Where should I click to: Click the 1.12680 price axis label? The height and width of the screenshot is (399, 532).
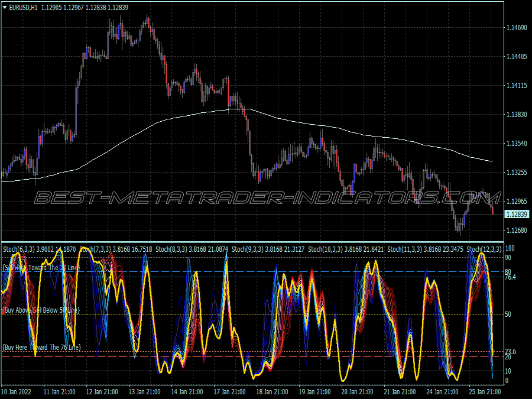click(x=517, y=230)
